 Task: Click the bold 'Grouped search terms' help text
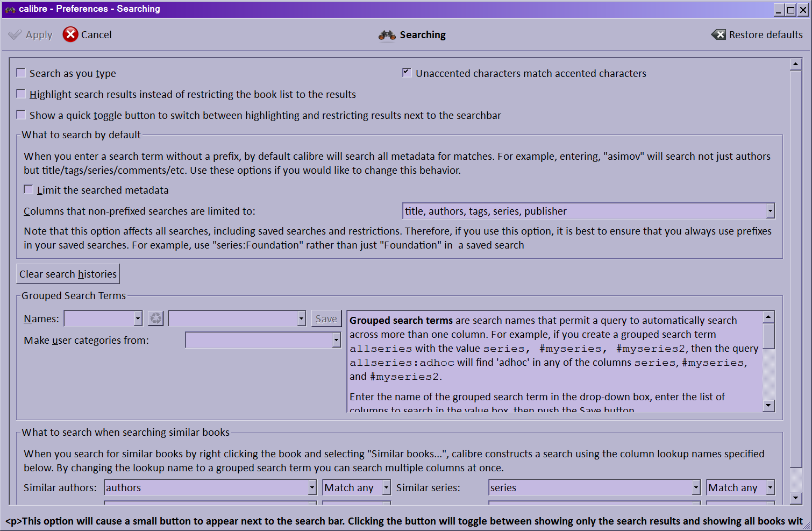click(401, 321)
